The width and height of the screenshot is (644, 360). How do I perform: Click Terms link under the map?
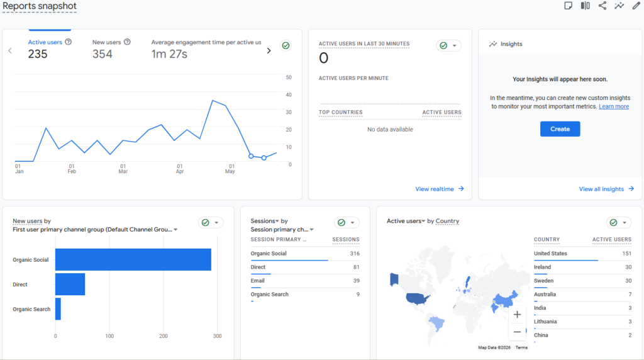click(521, 347)
